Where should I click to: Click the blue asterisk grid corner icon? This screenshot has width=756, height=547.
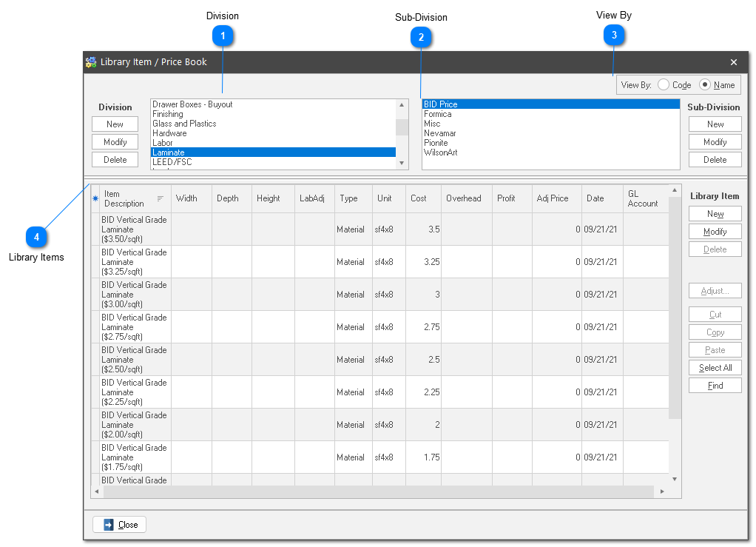95,198
